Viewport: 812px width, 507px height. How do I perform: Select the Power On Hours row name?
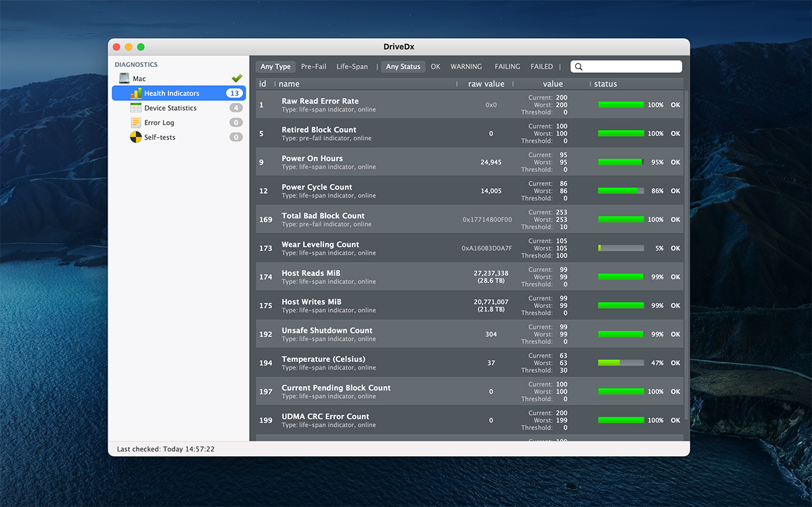coord(312,158)
